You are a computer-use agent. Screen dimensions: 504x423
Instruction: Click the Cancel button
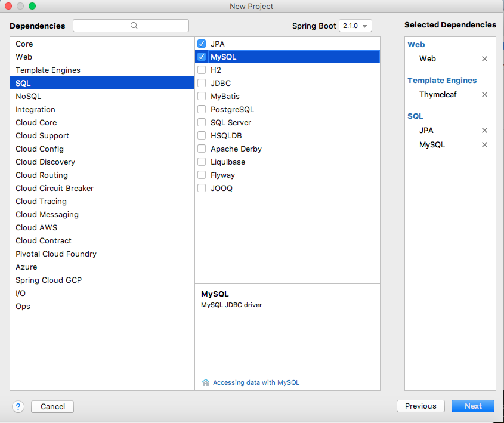[52, 407]
